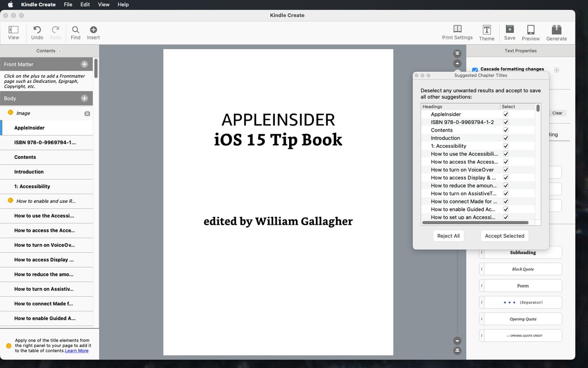
Task: Uncheck the ISBN 978-0-9969794-1-2 suggestion
Action: 506,122
